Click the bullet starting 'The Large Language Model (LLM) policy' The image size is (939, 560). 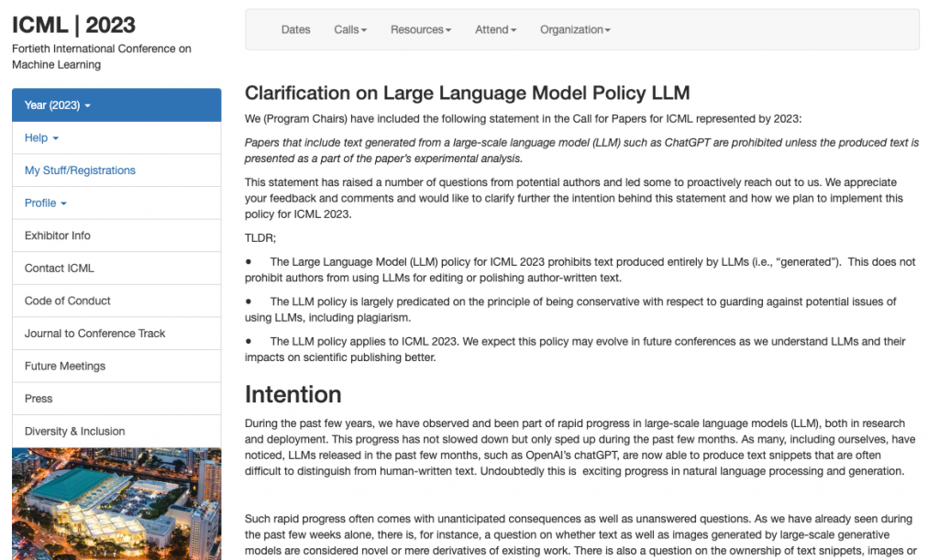tap(580, 269)
